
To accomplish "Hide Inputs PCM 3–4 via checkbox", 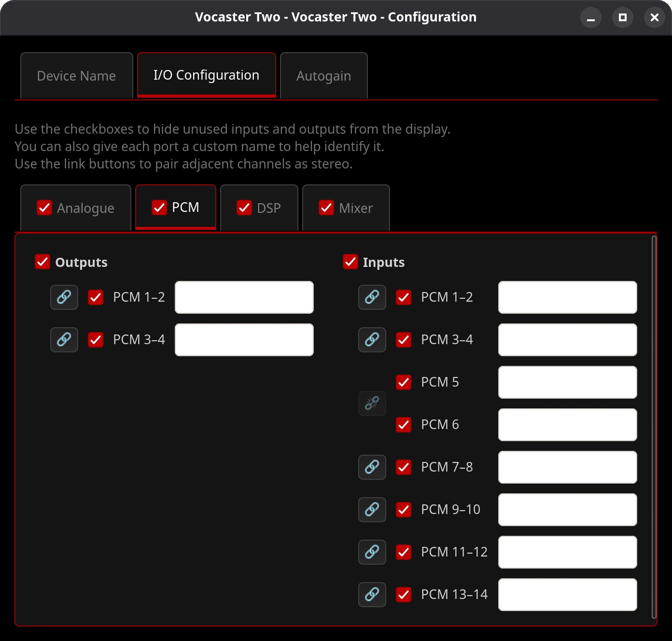I will click(404, 340).
